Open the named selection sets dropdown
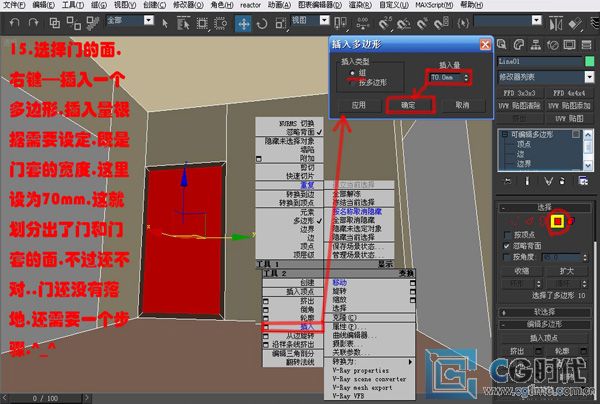The width and height of the screenshot is (600, 404). point(537,20)
